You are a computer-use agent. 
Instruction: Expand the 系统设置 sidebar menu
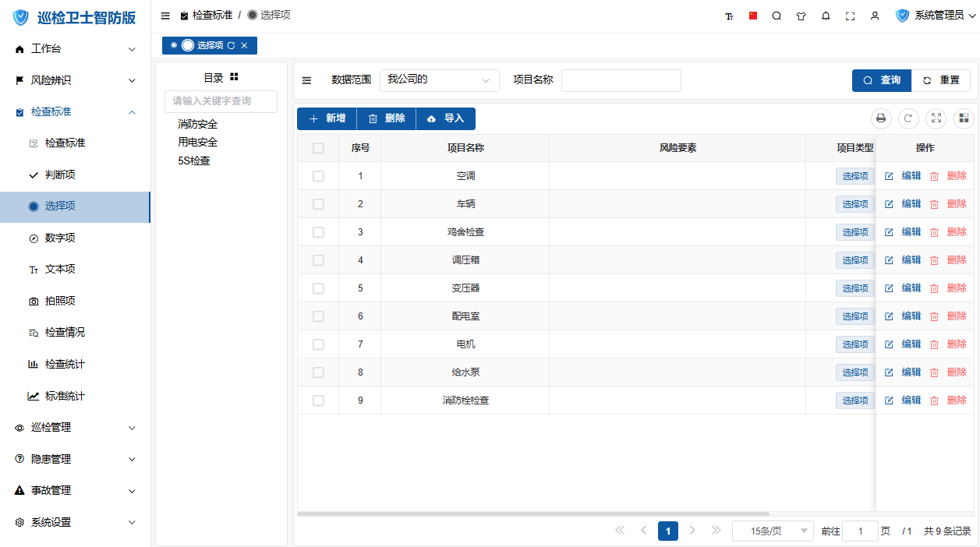click(75, 522)
